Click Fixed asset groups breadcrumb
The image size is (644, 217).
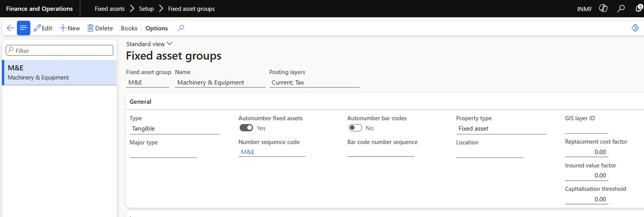[191, 8]
